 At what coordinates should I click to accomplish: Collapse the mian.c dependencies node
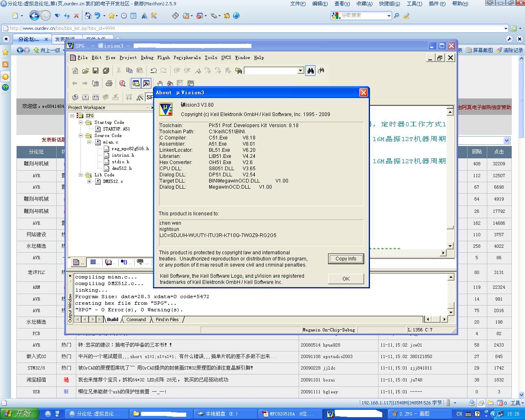point(89,142)
